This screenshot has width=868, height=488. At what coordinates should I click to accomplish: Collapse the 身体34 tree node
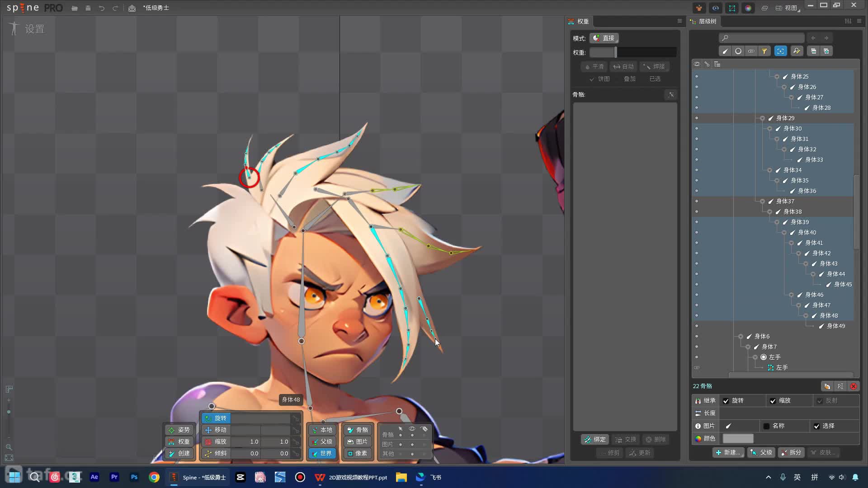tap(770, 170)
